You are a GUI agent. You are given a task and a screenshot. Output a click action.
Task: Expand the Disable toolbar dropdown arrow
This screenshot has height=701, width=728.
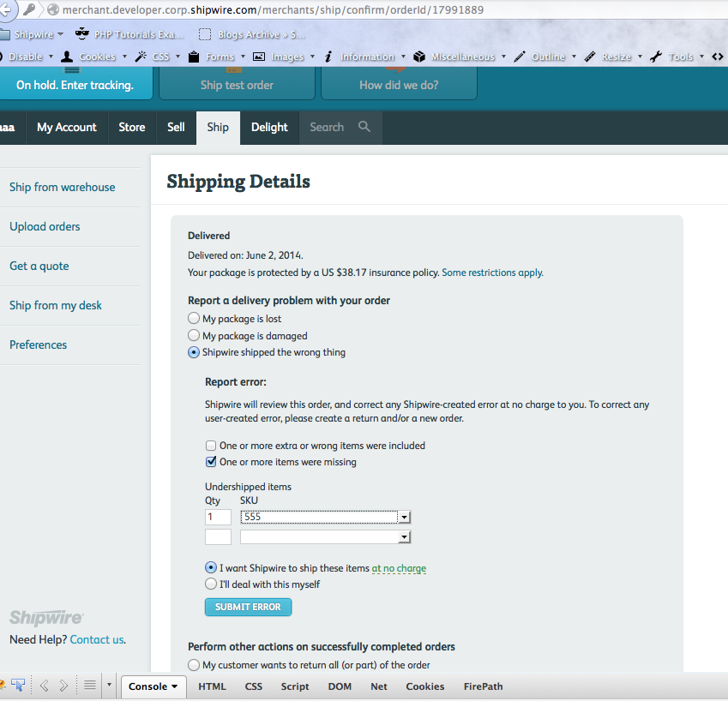pyautogui.click(x=51, y=57)
